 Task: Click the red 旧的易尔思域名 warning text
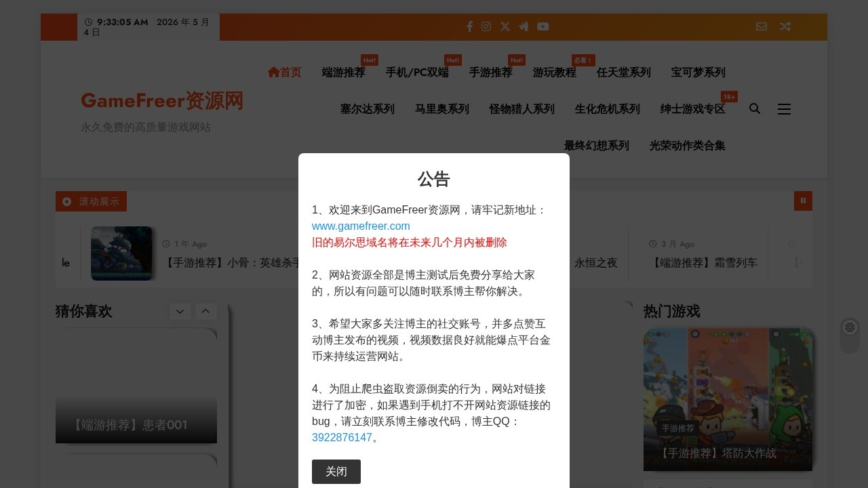(410, 243)
